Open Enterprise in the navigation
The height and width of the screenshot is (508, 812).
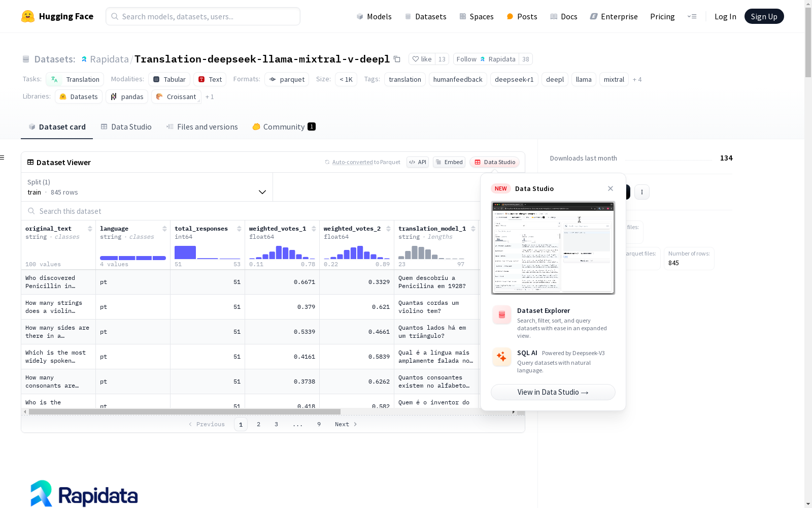[x=614, y=16]
